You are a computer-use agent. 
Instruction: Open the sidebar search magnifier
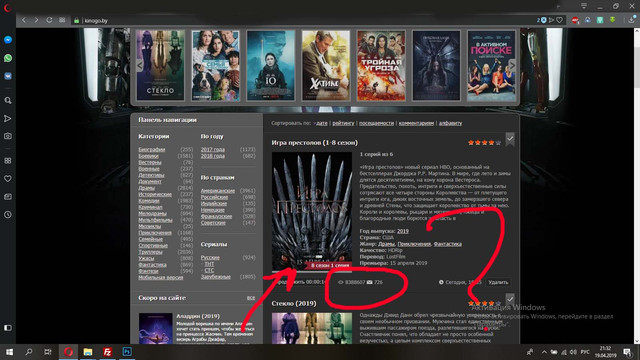pos(8,100)
